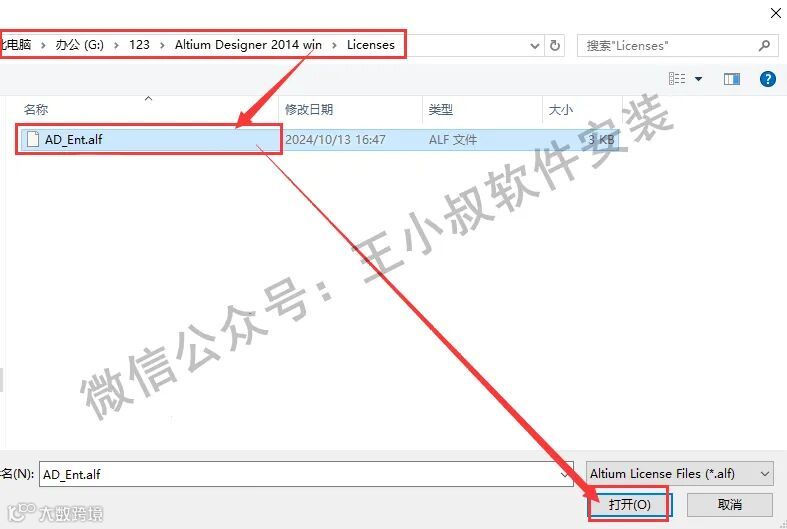Open help with the question mark icon

point(767,79)
